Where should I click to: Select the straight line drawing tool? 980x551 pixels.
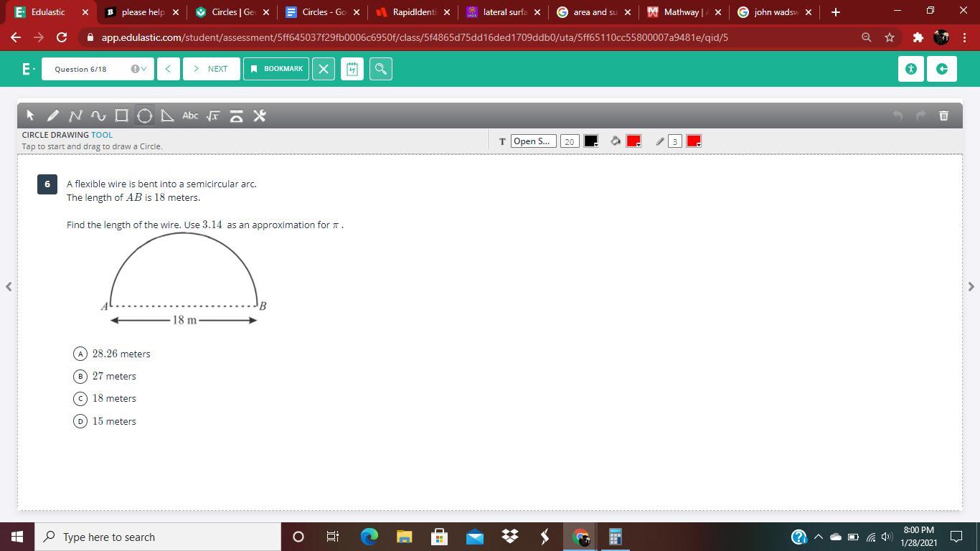tap(75, 116)
